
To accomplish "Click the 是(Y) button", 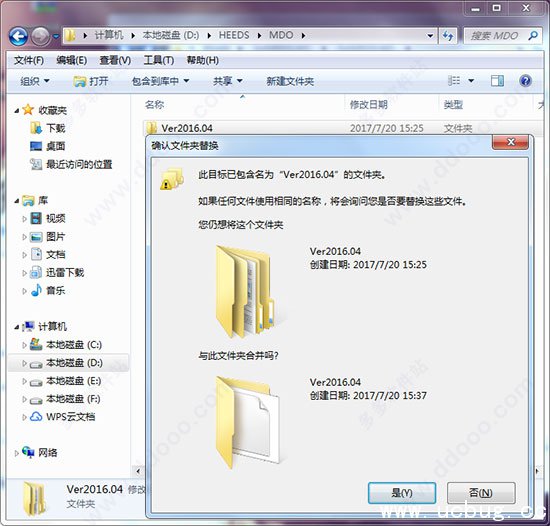I will pos(402,493).
